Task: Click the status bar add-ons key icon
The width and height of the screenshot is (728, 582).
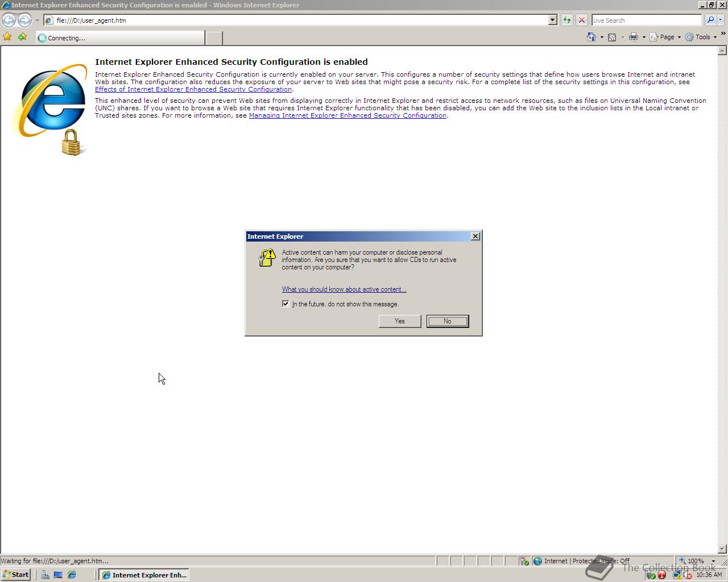Action: coord(524,561)
